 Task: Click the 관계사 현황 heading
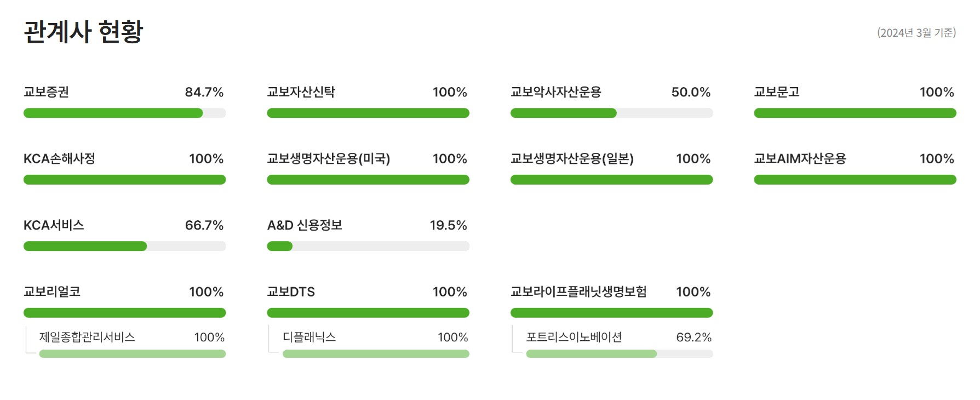[x=83, y=32]
